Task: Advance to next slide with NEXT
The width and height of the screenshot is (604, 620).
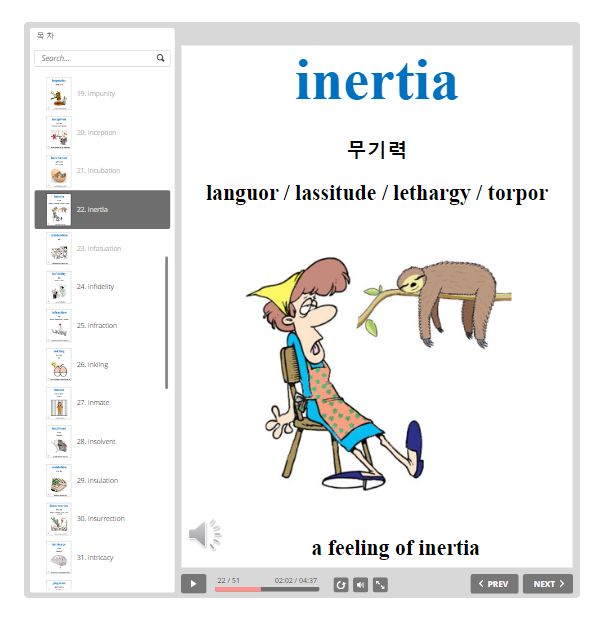Action: click(x=548, y=584)
